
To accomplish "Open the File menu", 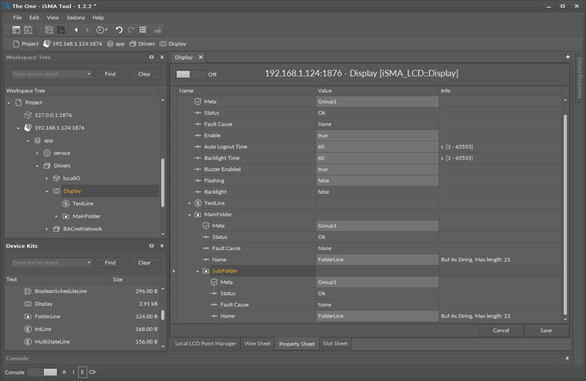I will pos(17,18).
